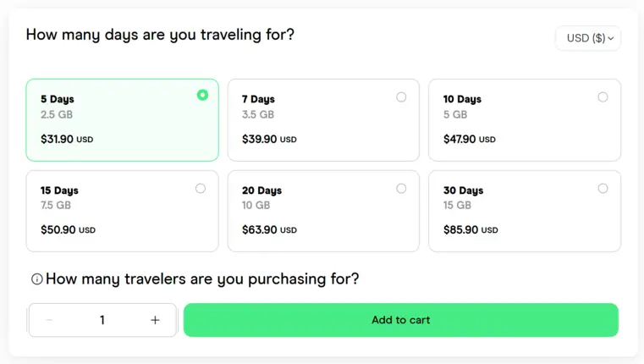The width and height of the screenshot is (644, 364).
Task: Click the chevron arrow on currency selector
Action: [x=611, y=39]
